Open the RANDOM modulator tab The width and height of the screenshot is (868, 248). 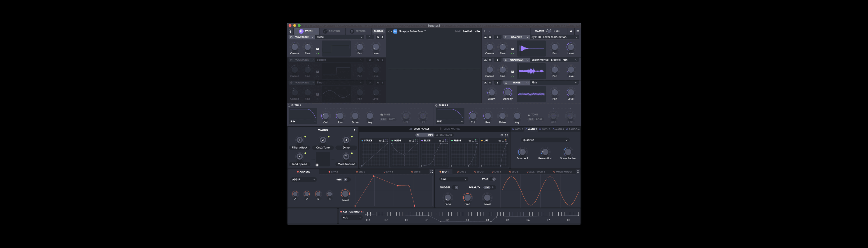coord(573,129)
